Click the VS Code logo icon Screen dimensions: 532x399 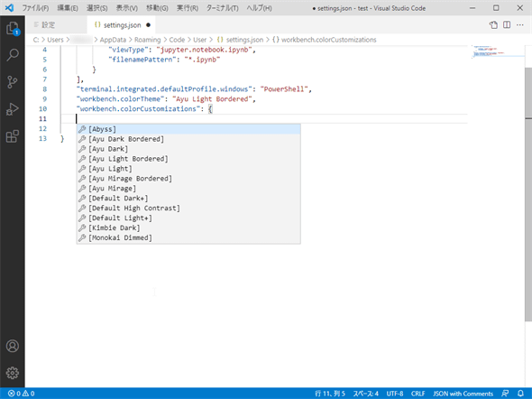click(x=10, y=8)
